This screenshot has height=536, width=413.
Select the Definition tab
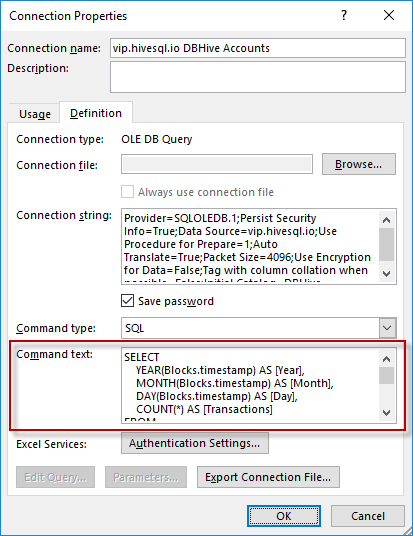coord(96,113)
